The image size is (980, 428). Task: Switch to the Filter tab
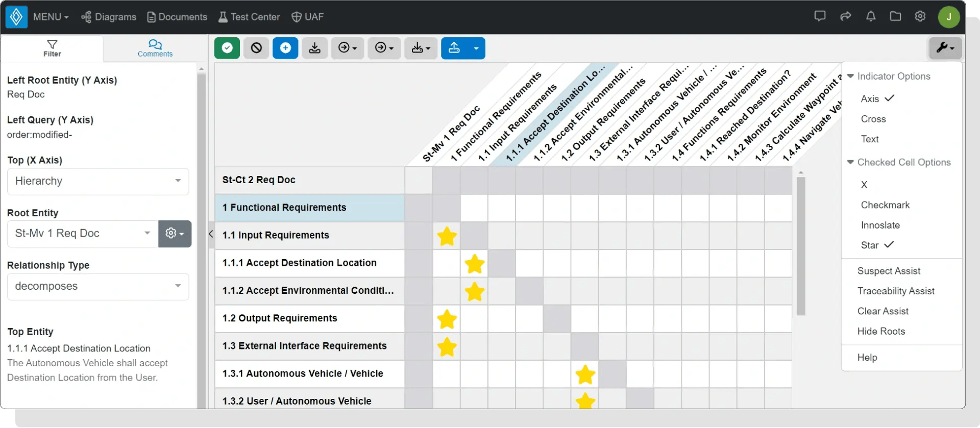(52, 48)
